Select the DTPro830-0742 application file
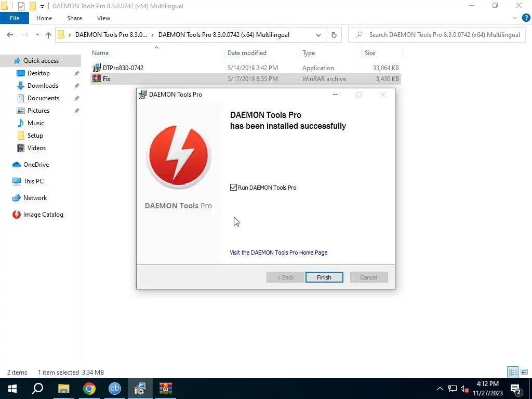This screenshot has height=399, width=532. (245, 68)
